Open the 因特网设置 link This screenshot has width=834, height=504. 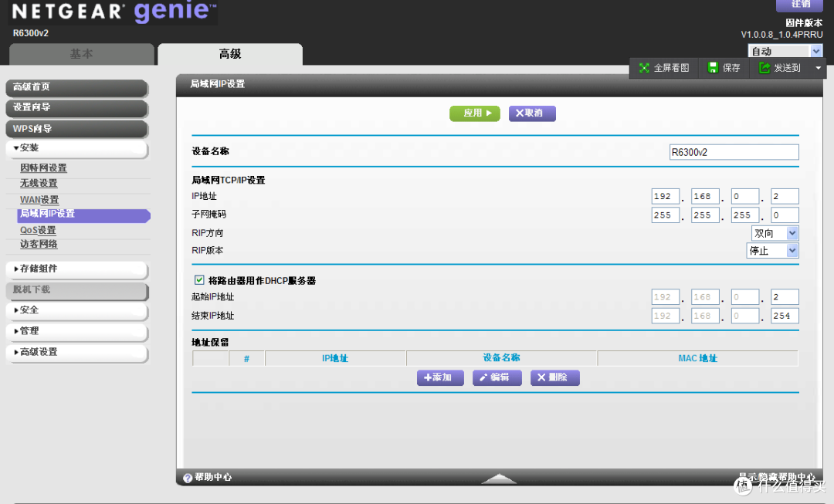[43, 168]
